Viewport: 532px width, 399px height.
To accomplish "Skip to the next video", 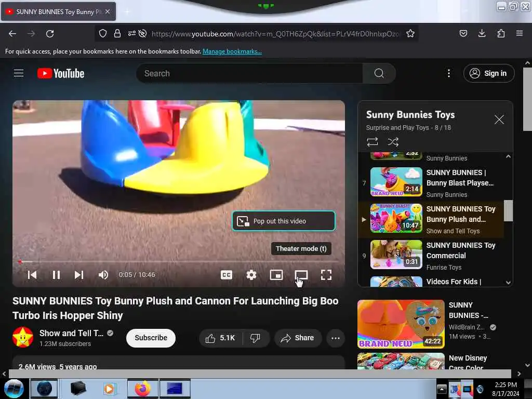I will pyautogui.click(x=79, y=275).
